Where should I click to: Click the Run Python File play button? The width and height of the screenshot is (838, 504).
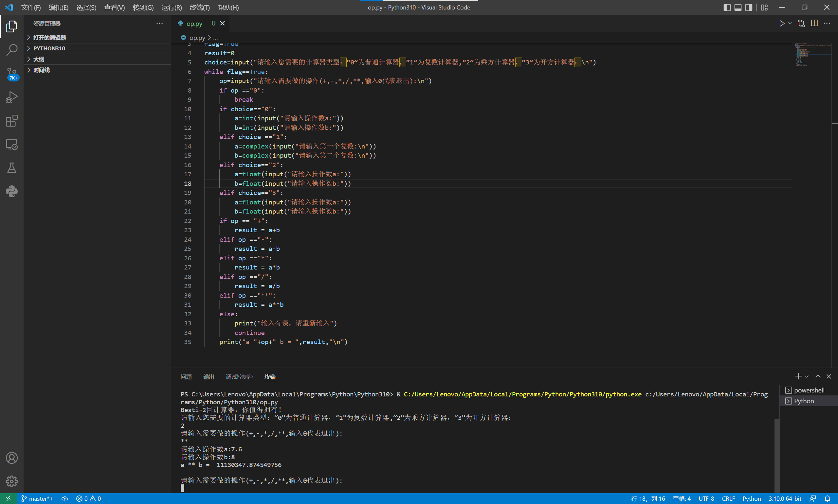coord(782,24)
